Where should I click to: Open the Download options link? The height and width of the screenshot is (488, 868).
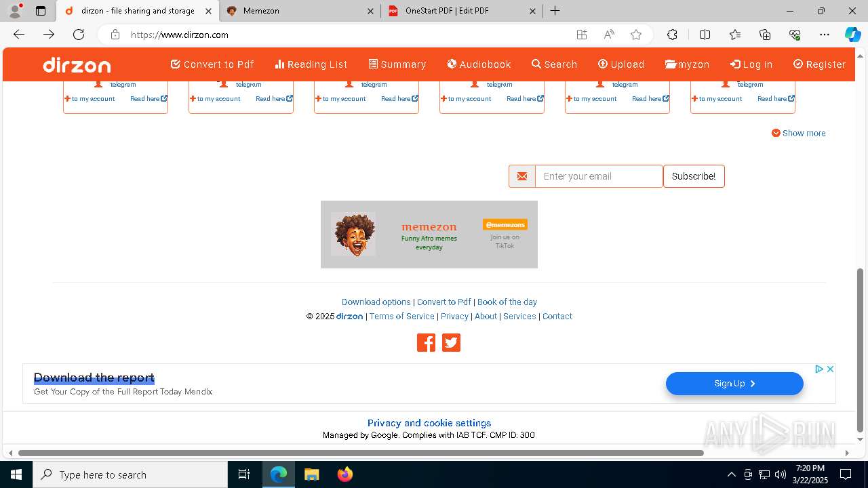click(x=376, y=302)
